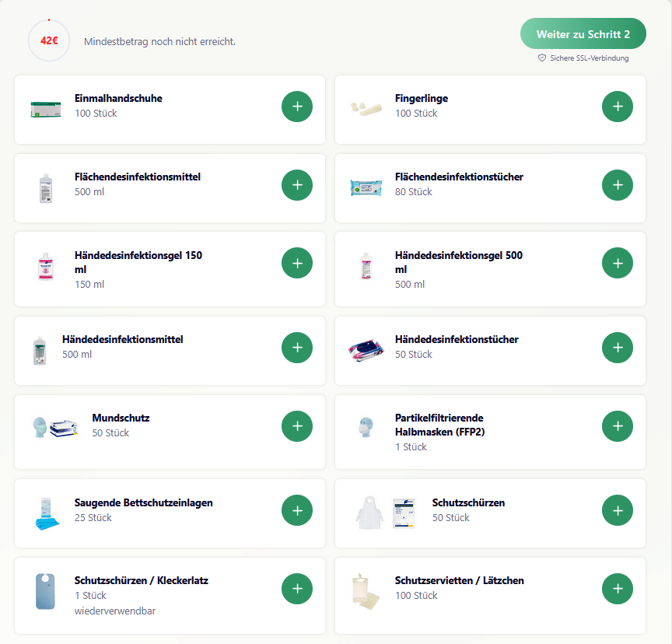Viewport: 672px width, 644px height.
Task: Add Flächendesinfektionsmittel to the order
Action: tap(296, 185)
